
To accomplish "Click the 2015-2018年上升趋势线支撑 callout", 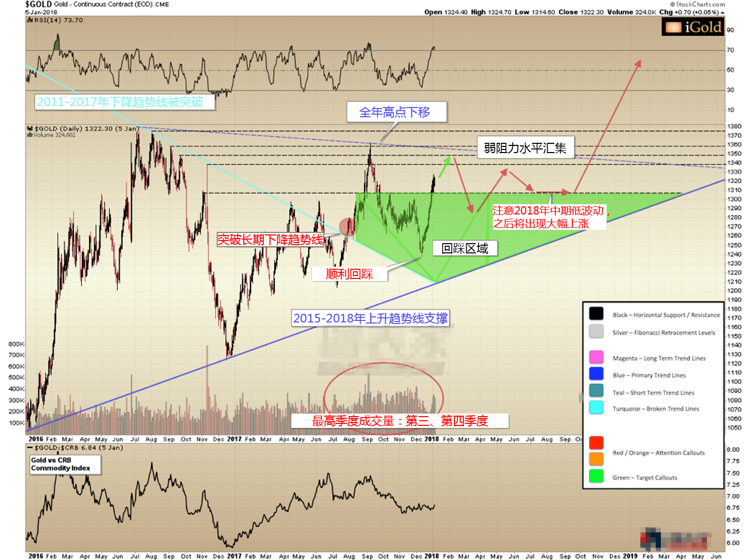I will 370,318.
